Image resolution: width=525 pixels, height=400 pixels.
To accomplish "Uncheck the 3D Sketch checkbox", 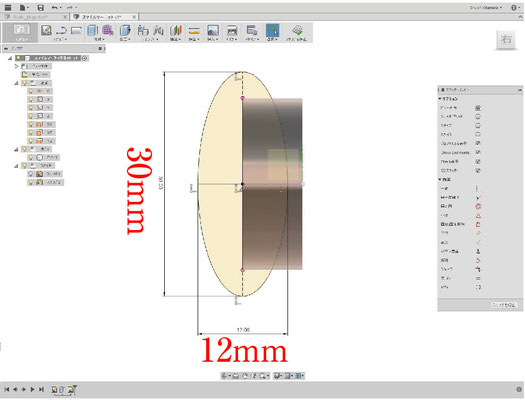I will tap(478, 170).
